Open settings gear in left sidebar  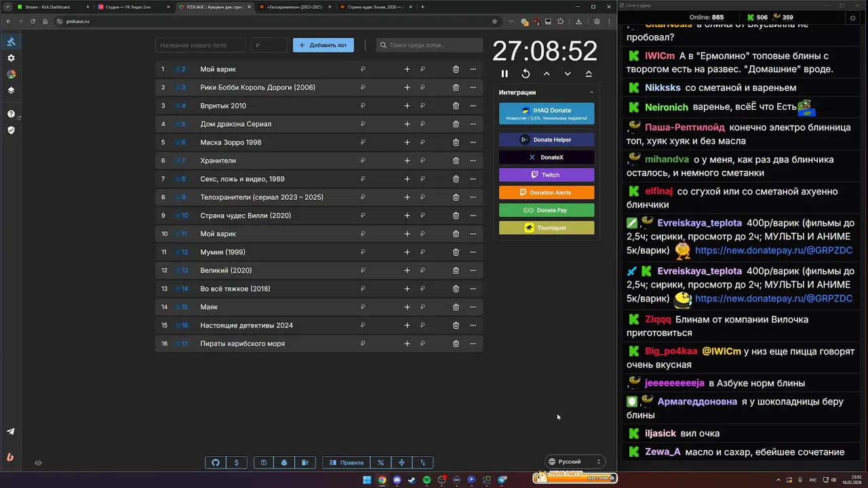(x=11, y=58)
